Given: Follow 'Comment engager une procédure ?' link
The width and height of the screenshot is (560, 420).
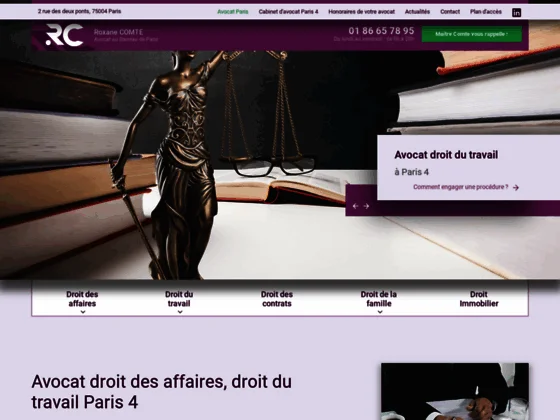Looking at the screenshot, I should click(461, 187).
